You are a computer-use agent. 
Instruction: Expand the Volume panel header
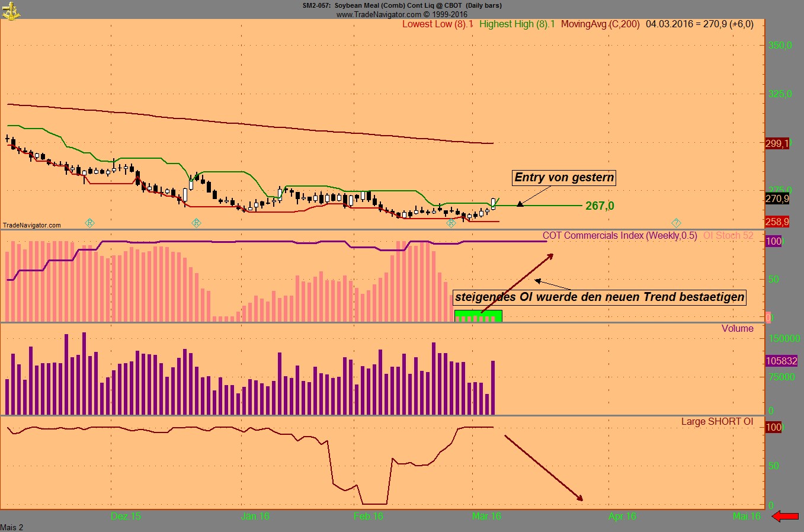click(x=738, y=328)
